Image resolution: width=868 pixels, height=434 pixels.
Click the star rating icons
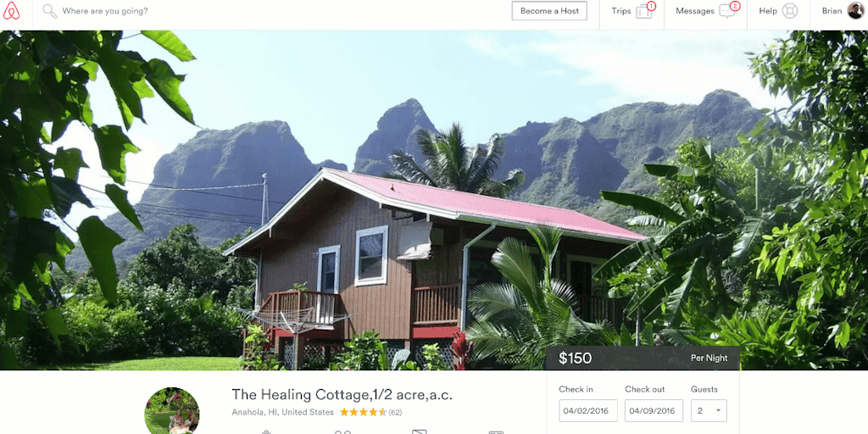[x=363, y=413]
